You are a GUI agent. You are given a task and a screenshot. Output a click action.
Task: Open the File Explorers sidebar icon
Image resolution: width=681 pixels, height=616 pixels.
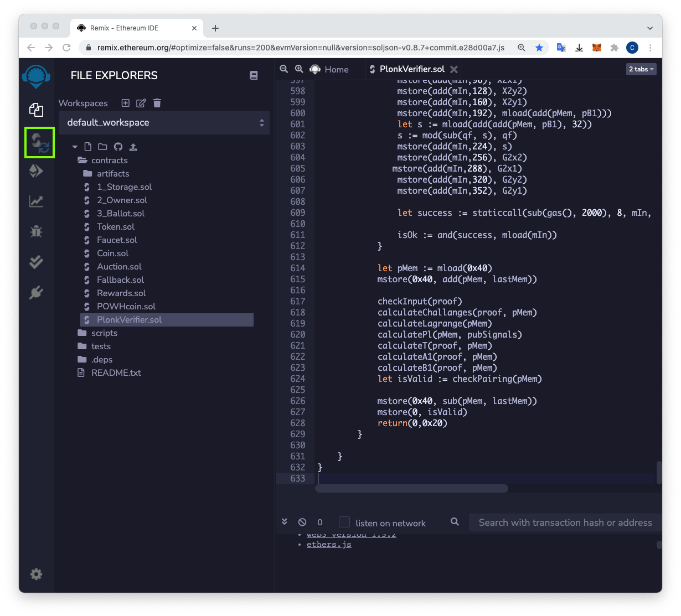[36, 110]
